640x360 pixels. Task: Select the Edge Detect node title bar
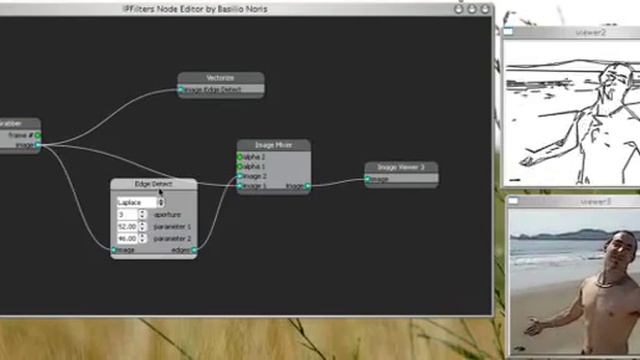(x=154, y=184)
